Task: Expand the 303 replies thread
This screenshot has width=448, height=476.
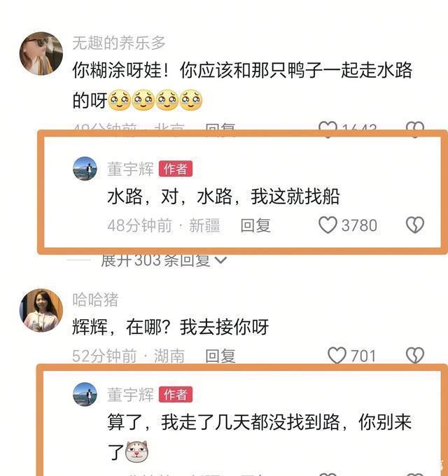Action: (x=155, y=260)
